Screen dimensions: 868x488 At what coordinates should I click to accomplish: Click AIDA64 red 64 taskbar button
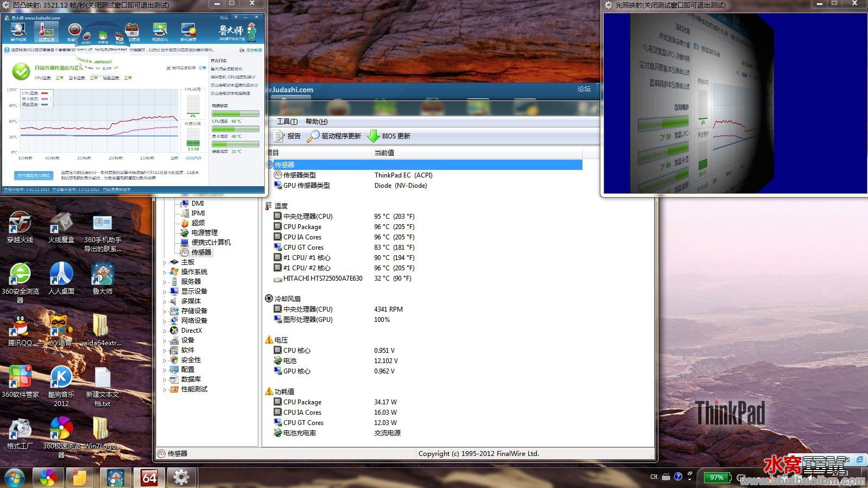pyautogui.click(x=149, y=478)
